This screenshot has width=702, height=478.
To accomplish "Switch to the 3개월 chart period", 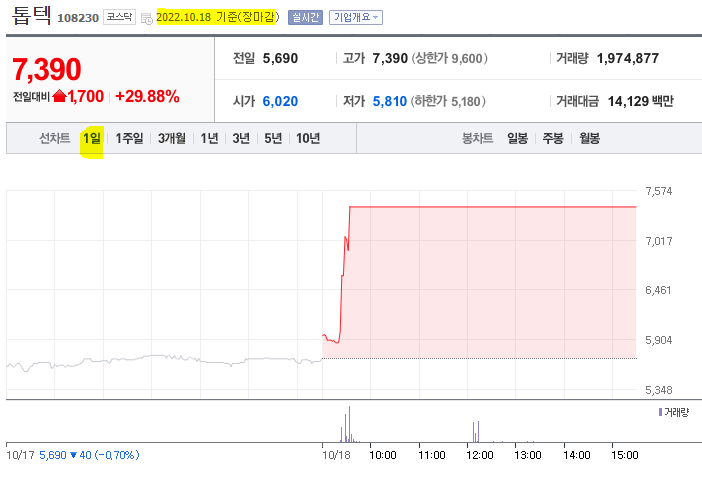I will [x=172, y=138].
